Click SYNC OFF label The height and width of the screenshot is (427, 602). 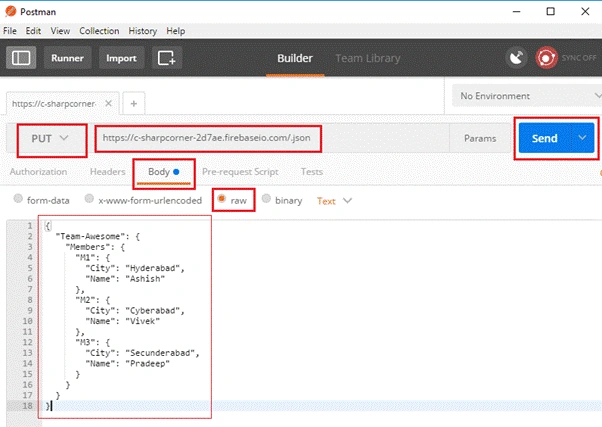point(579,58)
